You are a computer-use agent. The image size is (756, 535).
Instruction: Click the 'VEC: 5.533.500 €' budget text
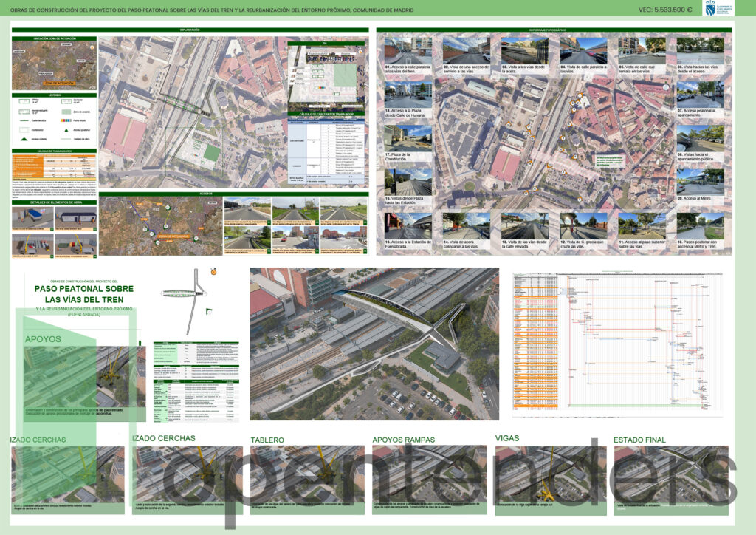click(x=665, y=10)
